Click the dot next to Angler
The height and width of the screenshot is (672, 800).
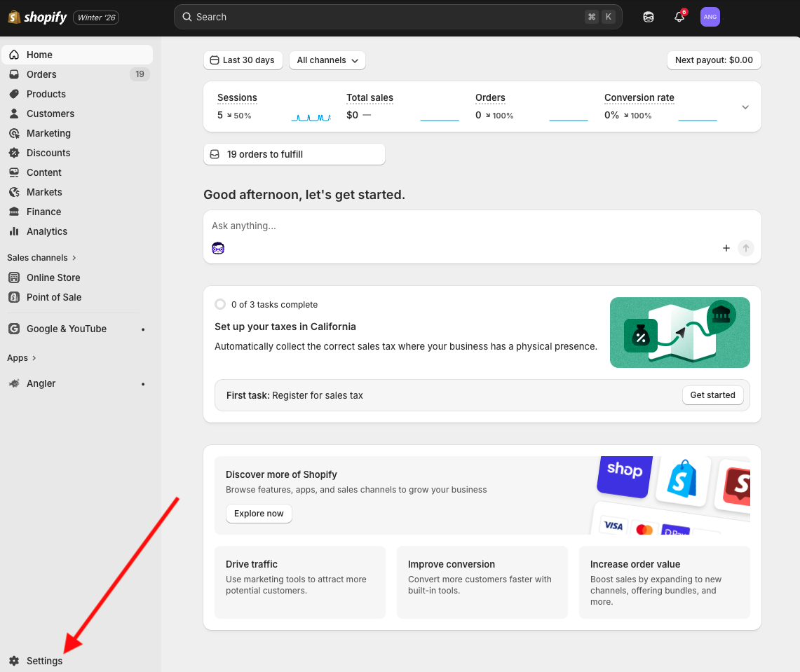(x=143, y=384)
